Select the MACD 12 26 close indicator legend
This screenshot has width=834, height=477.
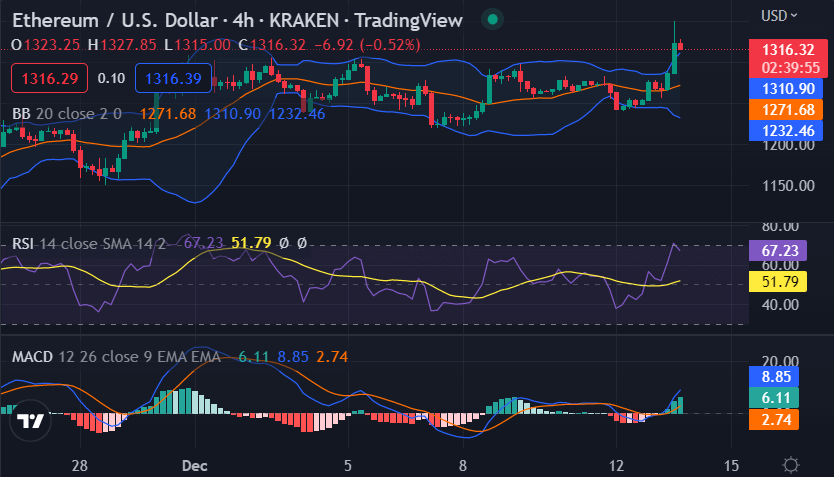[116, 356]
